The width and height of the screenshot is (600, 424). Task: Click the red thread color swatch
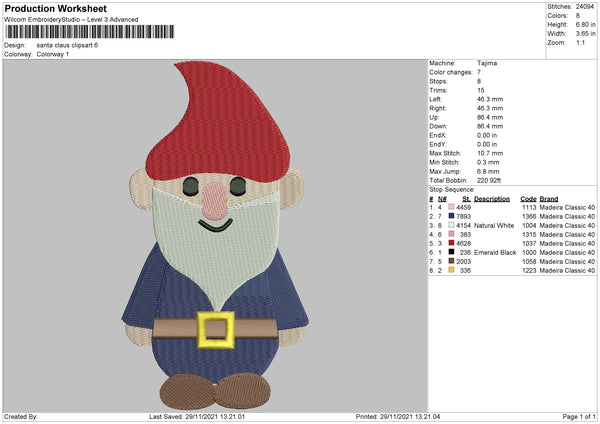point(452,243)
